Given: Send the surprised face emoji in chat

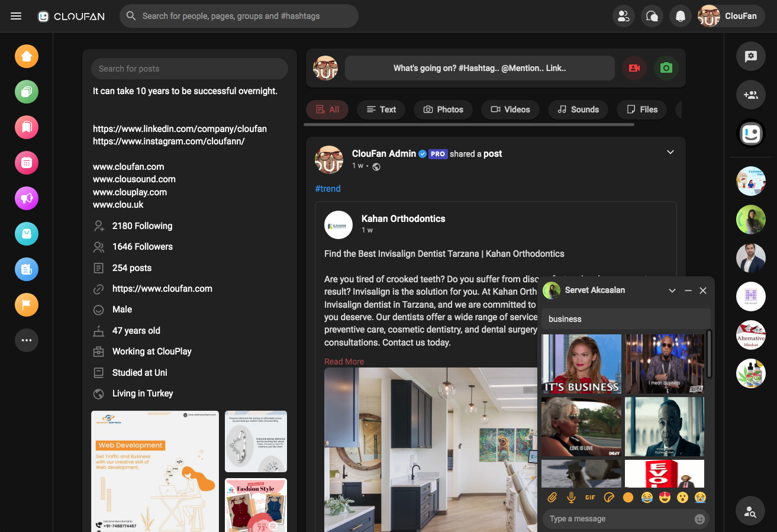Looking at the screenshot, I should pyautogui.click(x=682, y=498).
